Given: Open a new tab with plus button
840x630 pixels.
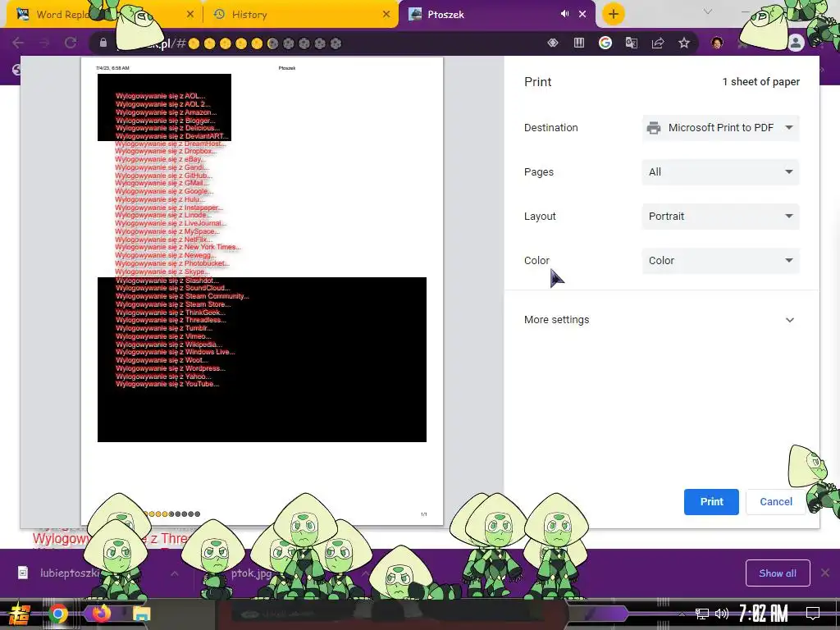Looking at the screenshot, I should tap(614, 15).
